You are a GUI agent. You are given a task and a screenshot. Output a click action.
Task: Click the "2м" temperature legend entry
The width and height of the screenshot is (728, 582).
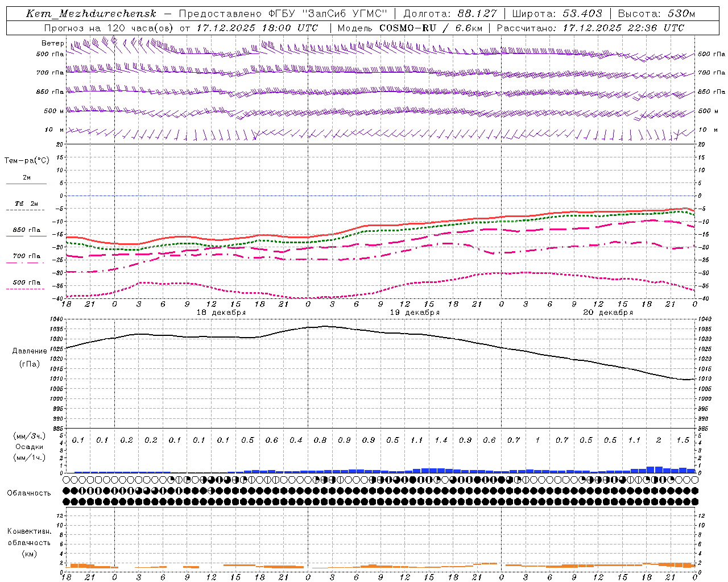27,177
